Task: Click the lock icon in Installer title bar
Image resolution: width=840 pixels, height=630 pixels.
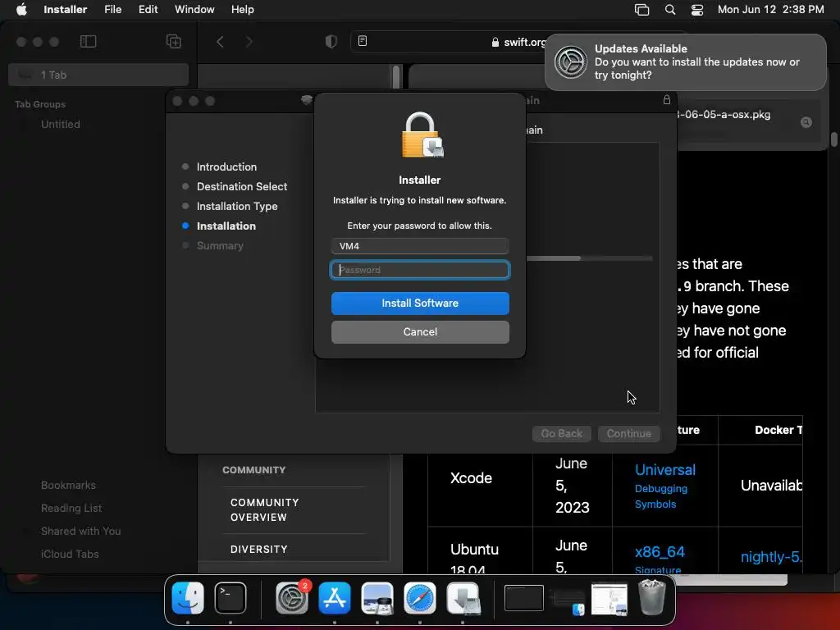Action: click(x=666, y=99)
